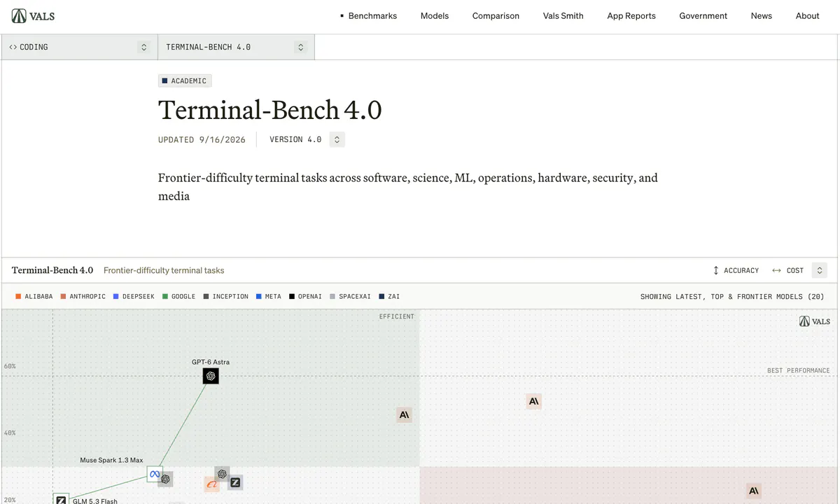Open the Comparison page
The width and height of the screenshot is (840, 504).
(496, 15)
